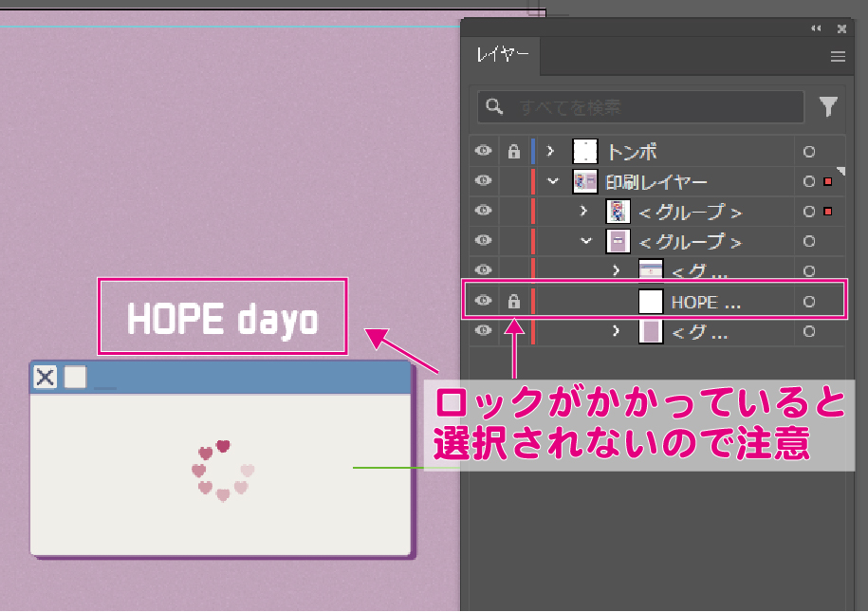868x612 pixels.
Task: Expand the トンボ layer
Action: pos(550,152)
